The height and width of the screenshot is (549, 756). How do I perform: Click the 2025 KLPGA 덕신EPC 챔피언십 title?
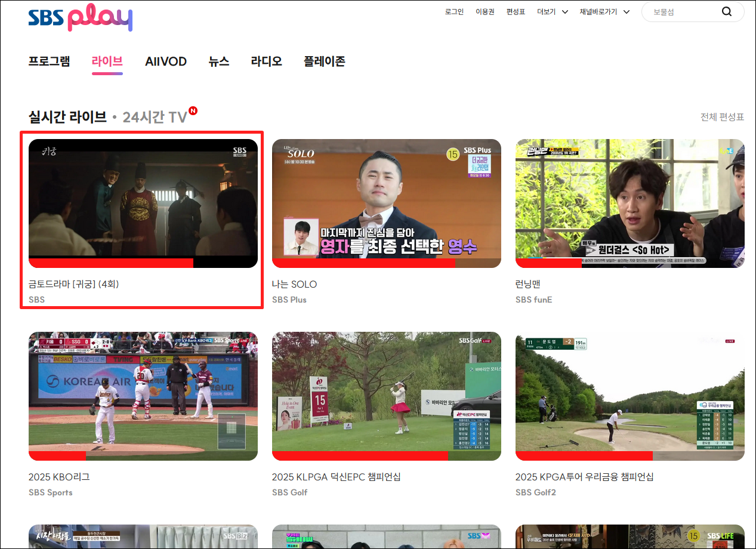click(337, 477)
